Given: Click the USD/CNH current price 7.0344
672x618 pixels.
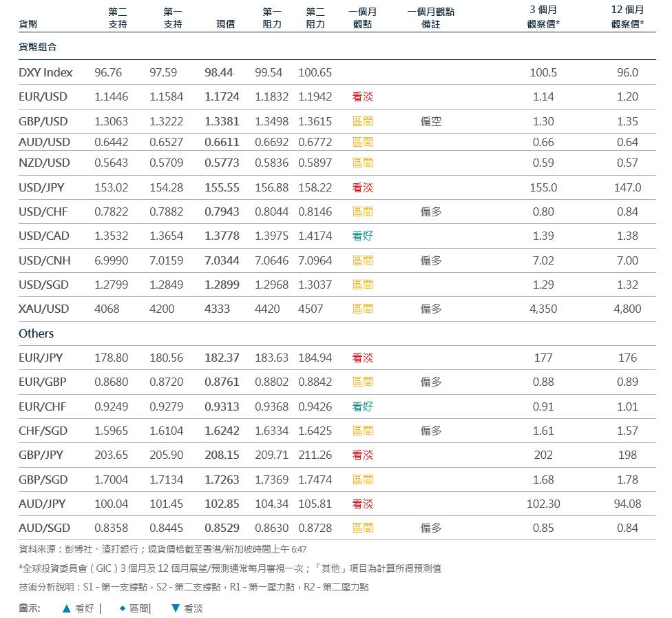Looking at the screenshot, I should coord(222,260).
